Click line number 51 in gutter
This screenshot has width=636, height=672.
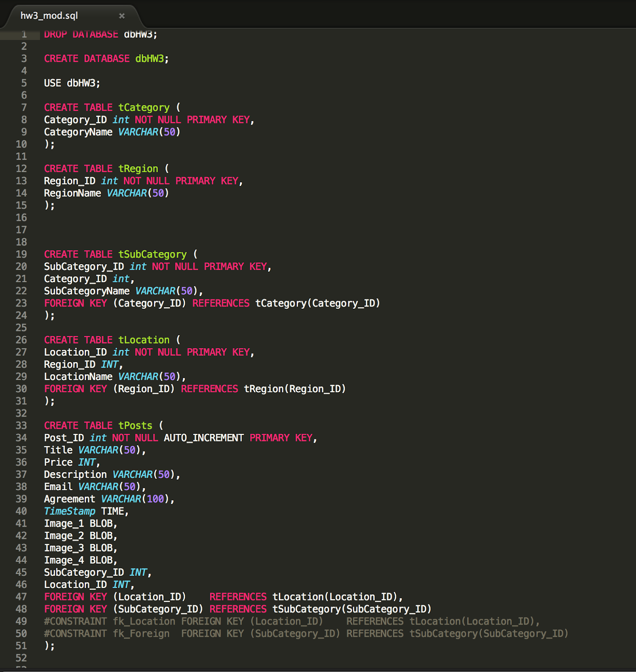(21, 646)
